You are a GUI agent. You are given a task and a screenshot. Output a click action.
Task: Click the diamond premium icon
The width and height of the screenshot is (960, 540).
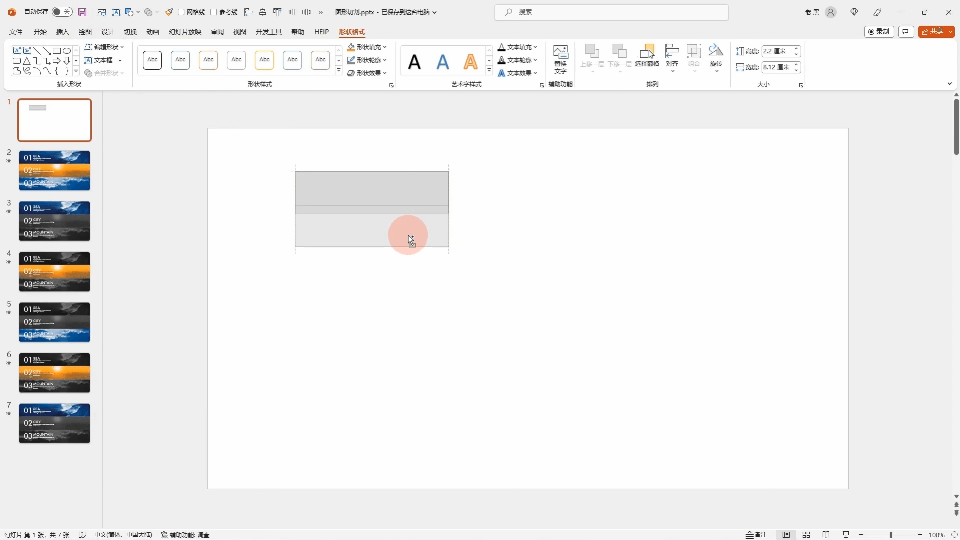point(854,12)
